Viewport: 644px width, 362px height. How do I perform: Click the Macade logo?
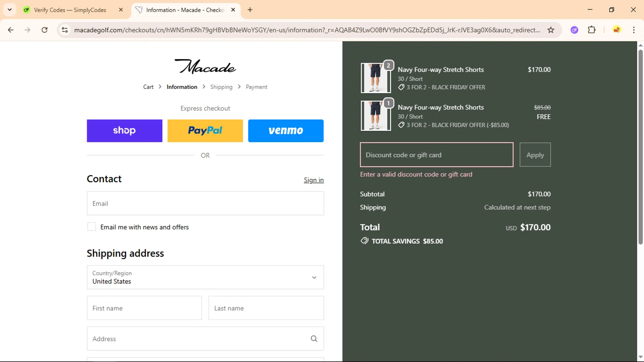[x=205, y=67]
